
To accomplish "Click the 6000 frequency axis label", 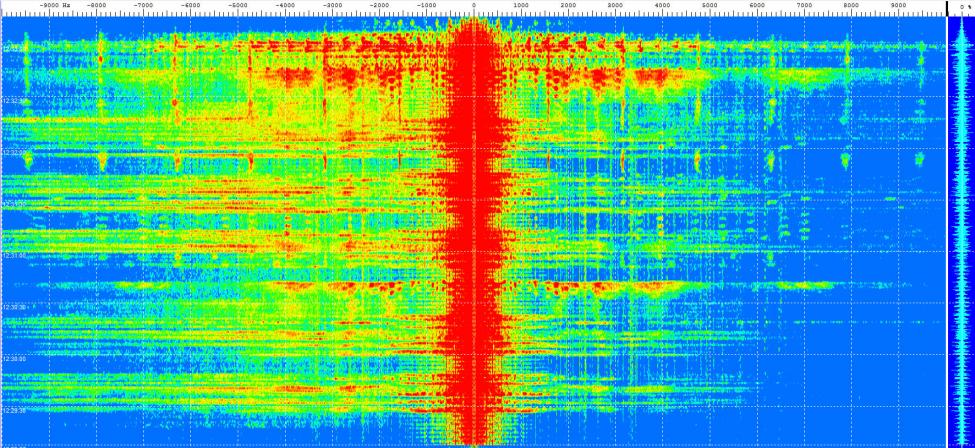I will coord(757,4).
